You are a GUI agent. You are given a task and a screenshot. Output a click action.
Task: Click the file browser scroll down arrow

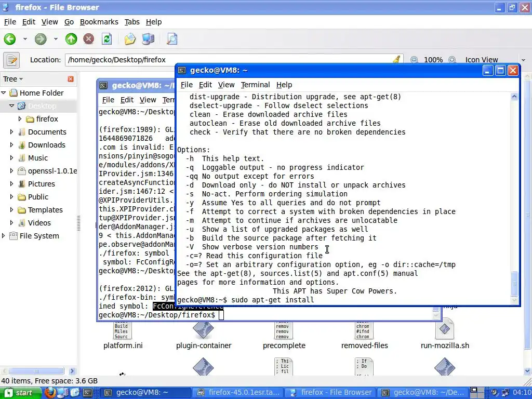click(x=528, y=371)
